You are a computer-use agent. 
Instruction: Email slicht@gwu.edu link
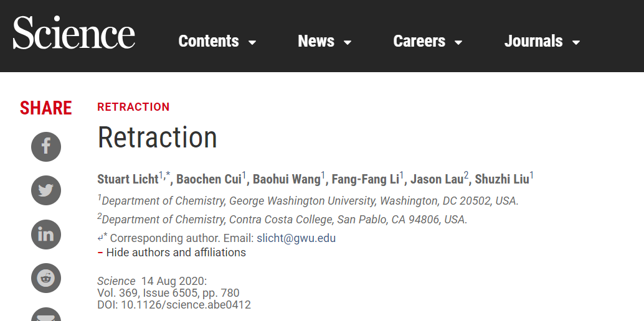[296, 238]
